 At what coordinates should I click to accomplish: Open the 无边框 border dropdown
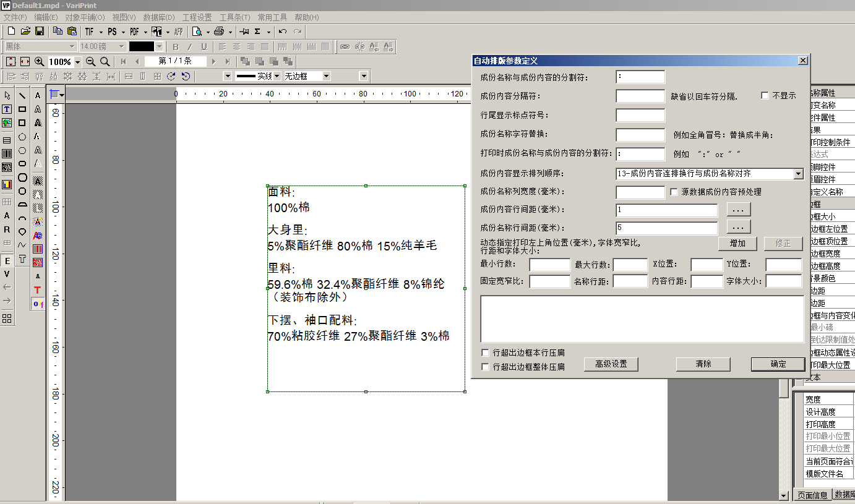click(x=327, y=76)
